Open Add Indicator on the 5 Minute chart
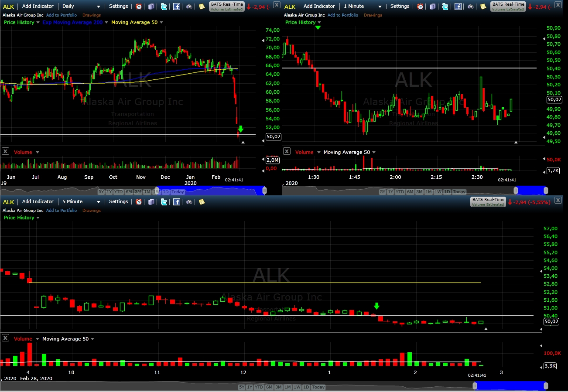 [x=38, y=202]
